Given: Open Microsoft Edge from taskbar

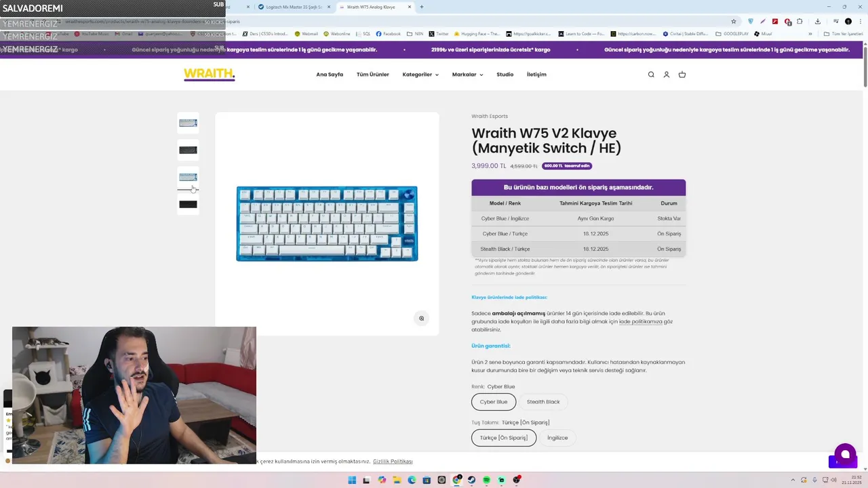Looking at the screenshot, I should coord(412,481).
